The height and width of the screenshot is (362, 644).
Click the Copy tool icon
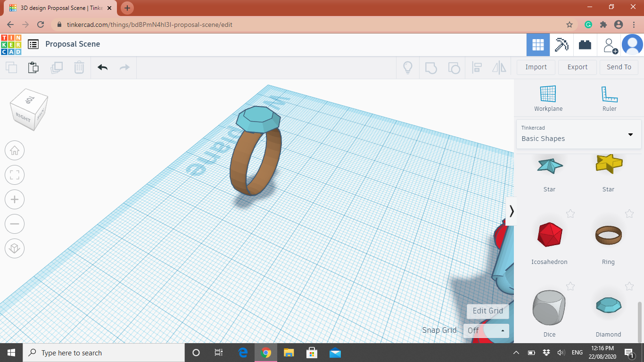tap(11, 67)
